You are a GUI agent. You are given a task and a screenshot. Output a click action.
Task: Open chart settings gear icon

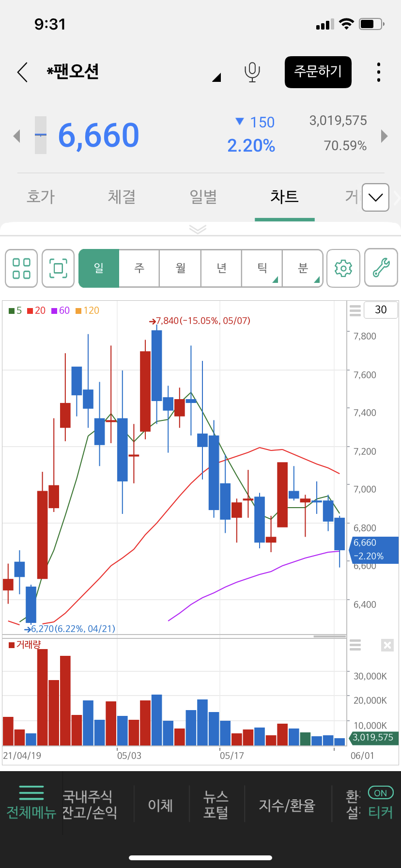(x=343, y=268)
